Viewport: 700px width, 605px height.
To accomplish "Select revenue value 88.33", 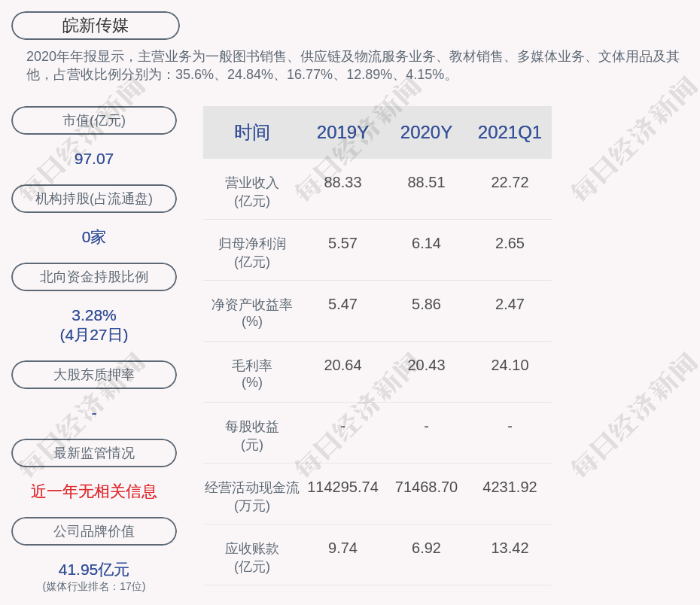I will pos(342,183).
